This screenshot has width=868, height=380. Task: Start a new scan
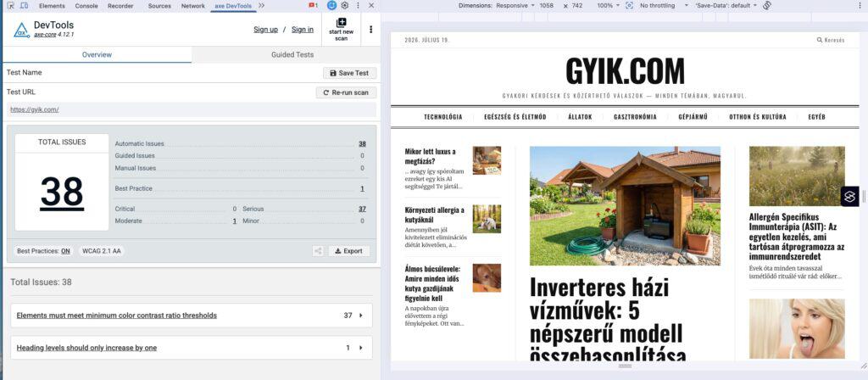tap(341, 30)
